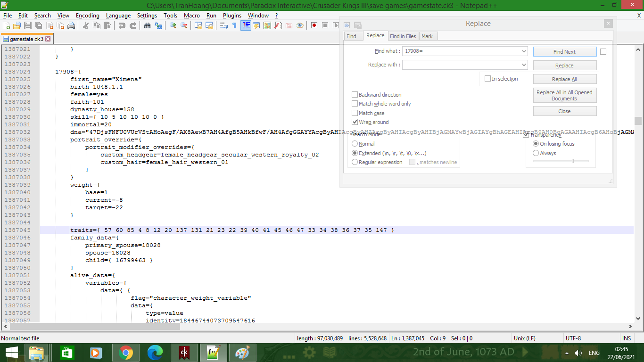Adjust the transparency slider handle

[573, 161]
